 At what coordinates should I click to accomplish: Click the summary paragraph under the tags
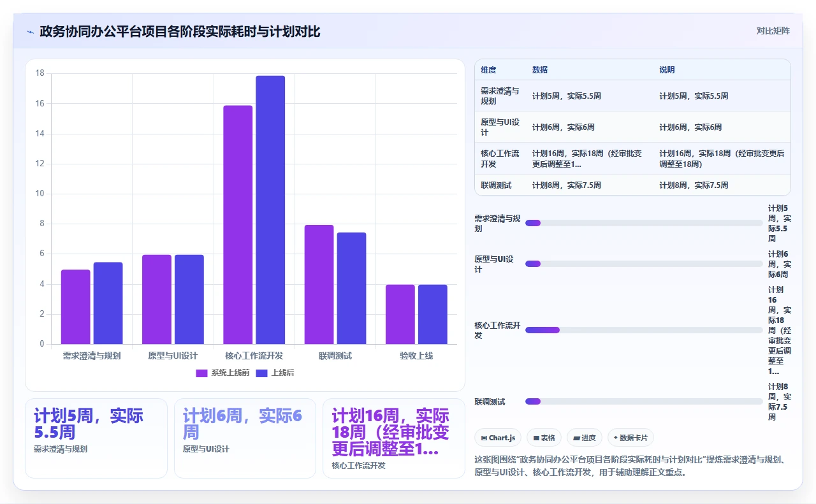point(634,466)
